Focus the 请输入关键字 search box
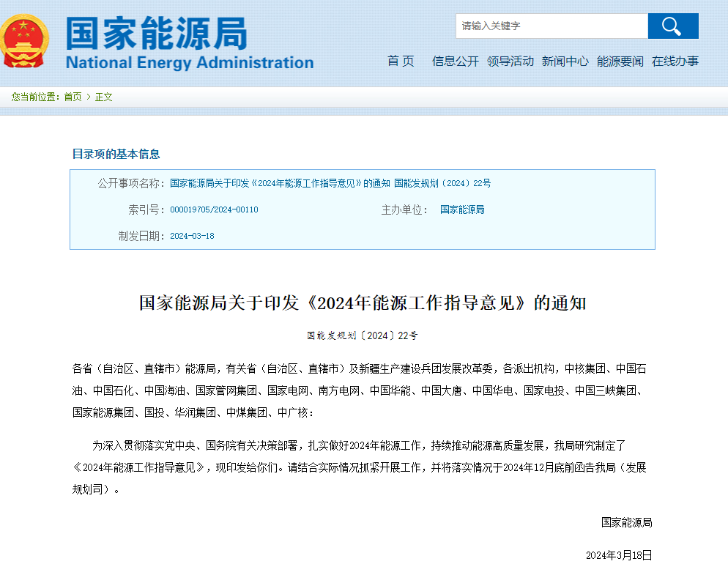728x575 pixels. (551, 26)
